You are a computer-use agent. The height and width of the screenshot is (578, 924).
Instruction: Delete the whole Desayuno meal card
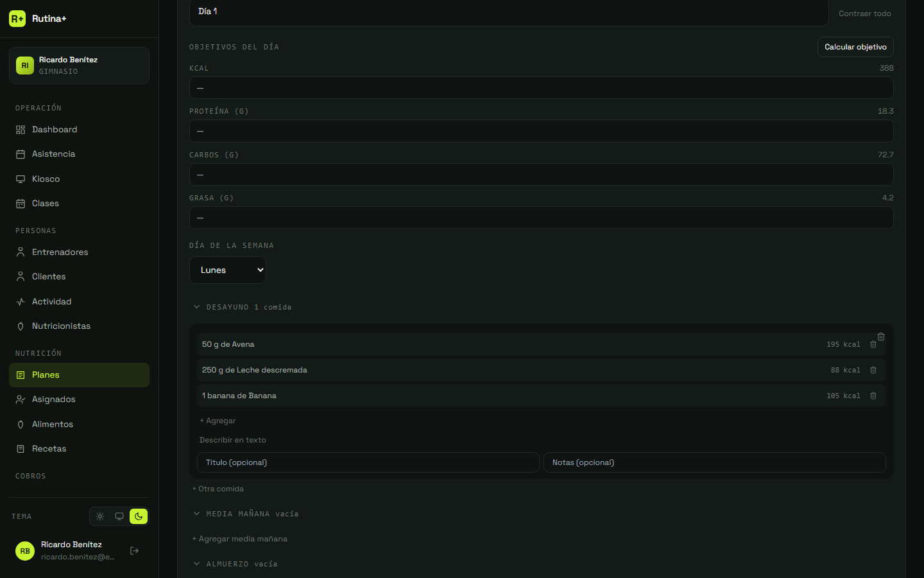point(881,337)
